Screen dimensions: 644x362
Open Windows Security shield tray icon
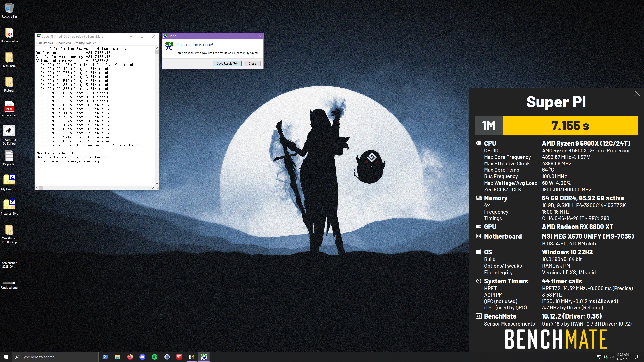[x=606, y=357]
